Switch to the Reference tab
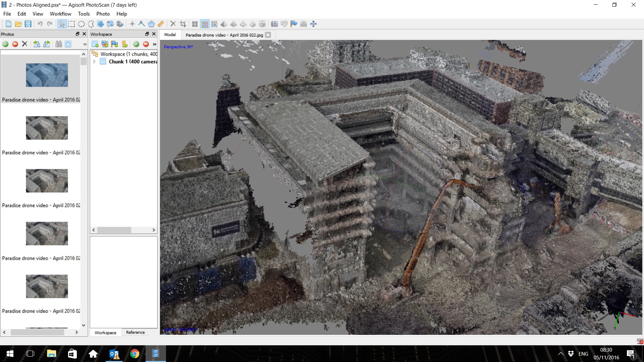This screenshot has width=644, height=362. coord(135,332)
